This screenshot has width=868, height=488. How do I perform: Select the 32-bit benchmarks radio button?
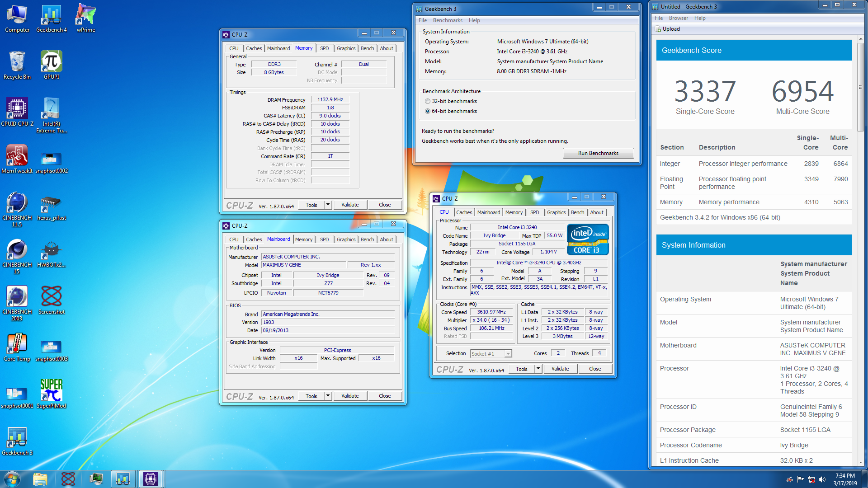[428, 101]
